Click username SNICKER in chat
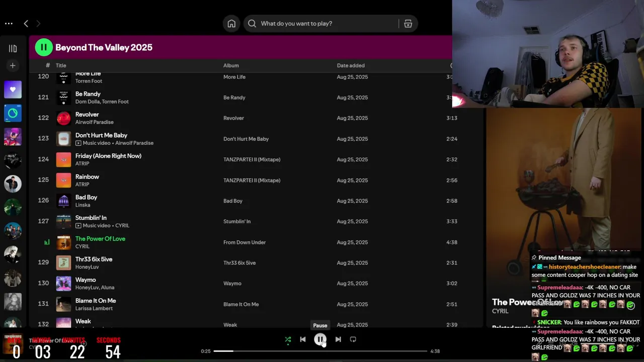The width and height of the screenshot is (644, 362). (x=549, y=322)
